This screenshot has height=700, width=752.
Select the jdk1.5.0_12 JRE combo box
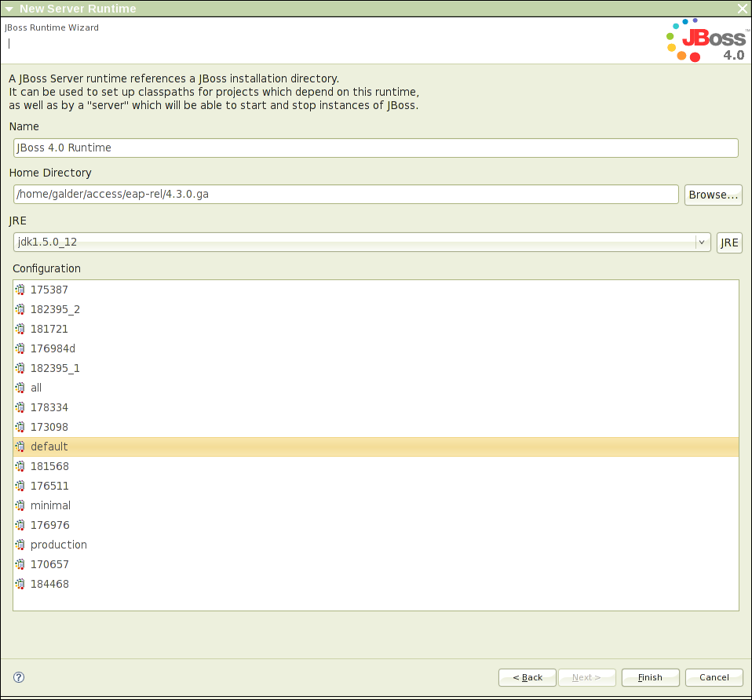(x=353, y=242)
